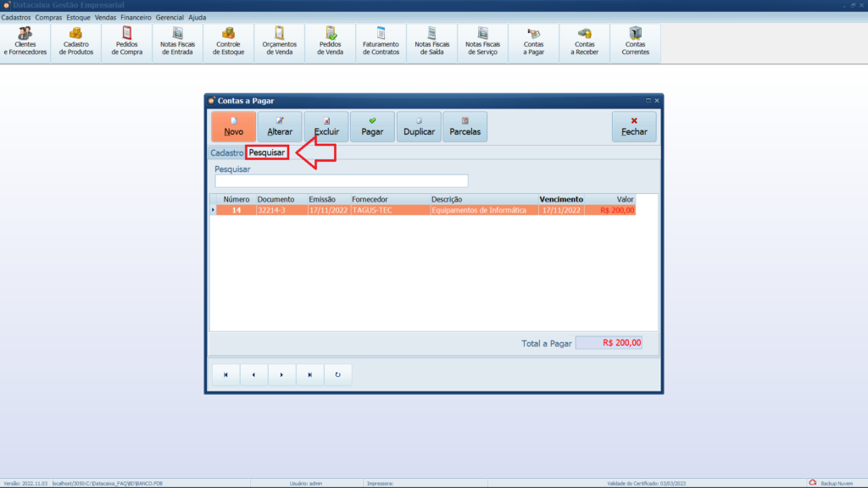The height and width of the screenshot is (488, 868).
Task: Open Notas Fiscais de Entrada
Action: click(x=178, y=42)
